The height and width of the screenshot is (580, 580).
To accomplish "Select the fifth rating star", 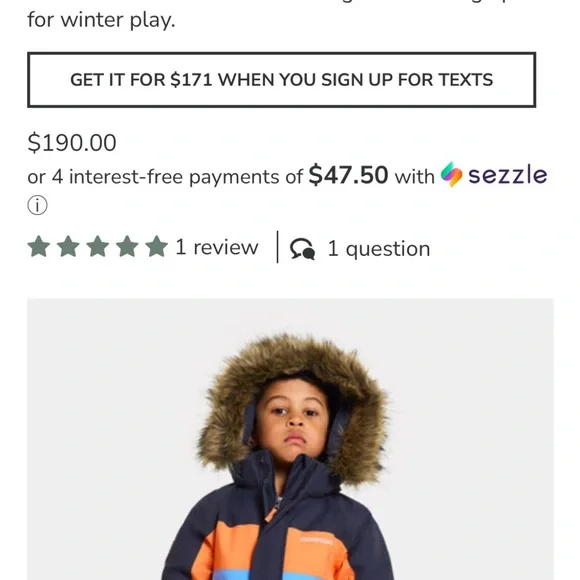I will pyautogui.click(x=156, y=246).
